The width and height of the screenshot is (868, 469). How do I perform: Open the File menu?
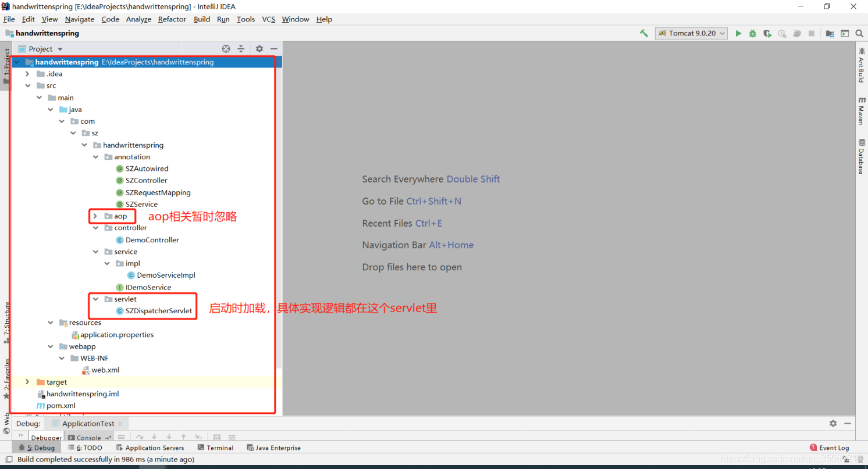coord(9,19)
